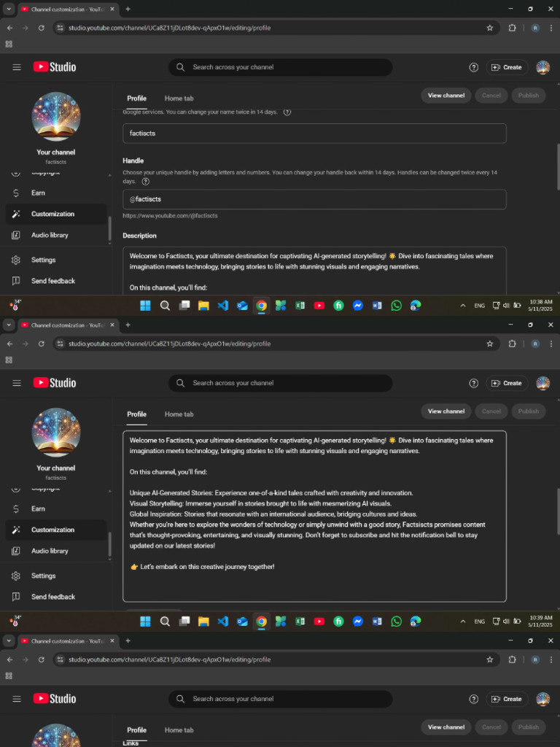
Task: Click the sidebar scrollbar thumb in the 10:38 AM capture
Action: 109,228
